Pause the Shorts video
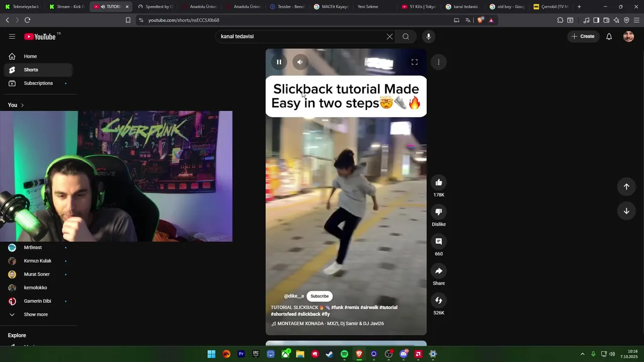644x362 pixels. [x=279, y=62]
